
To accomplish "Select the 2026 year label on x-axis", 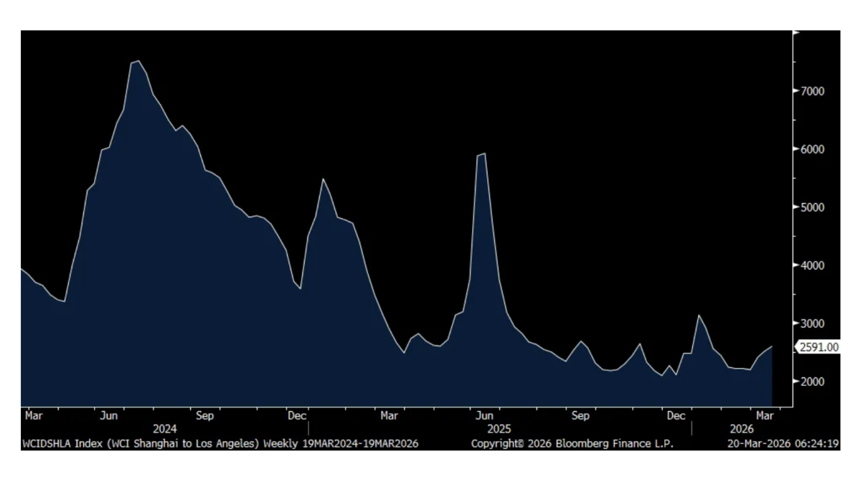I will coord(741,429).
